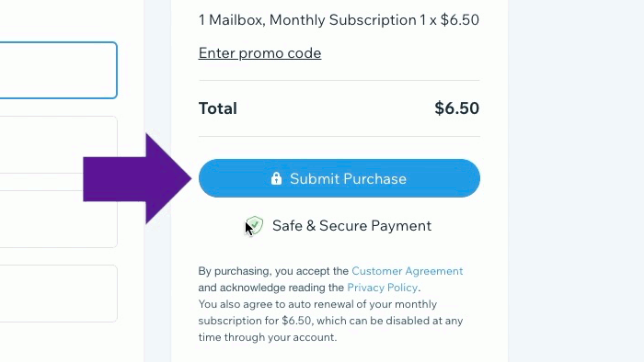Click the bottom-most input field on the left

pyautogui.click(x=58, y=293)
